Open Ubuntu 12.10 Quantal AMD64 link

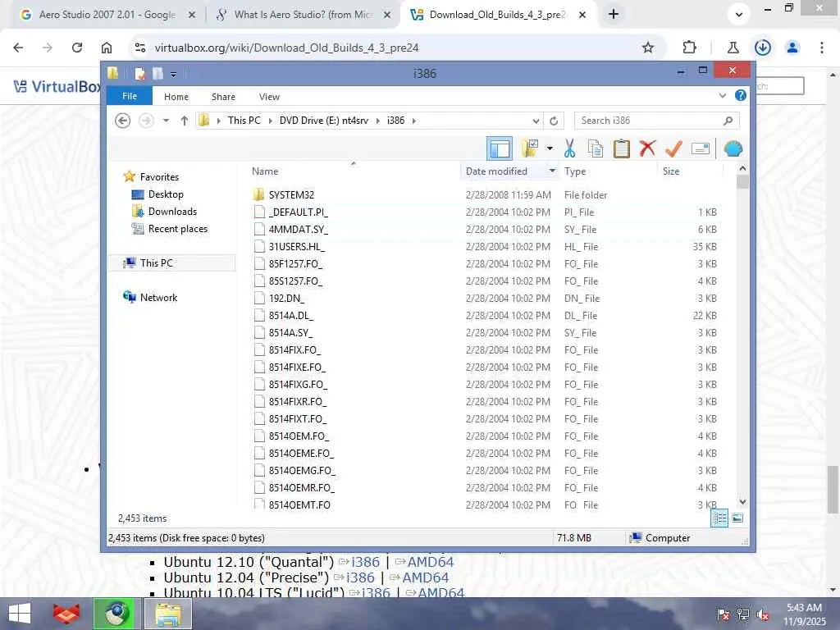pyautogui.click(x=430, y=562)
